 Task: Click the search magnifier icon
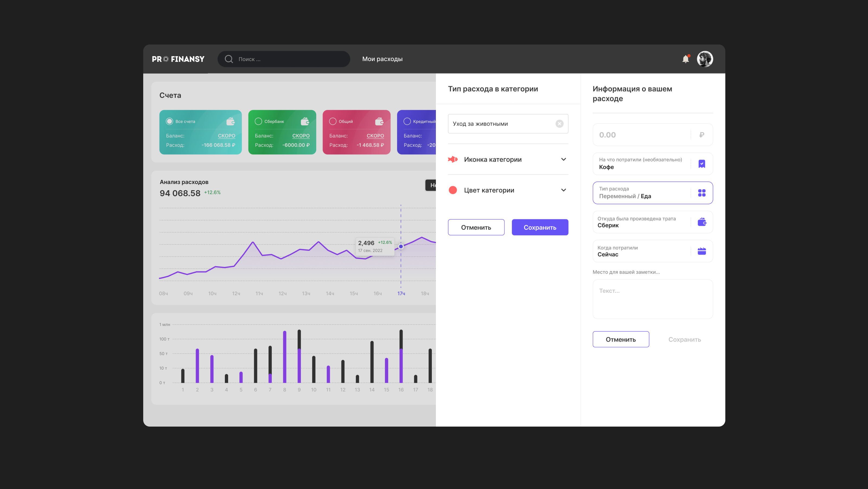229,59
